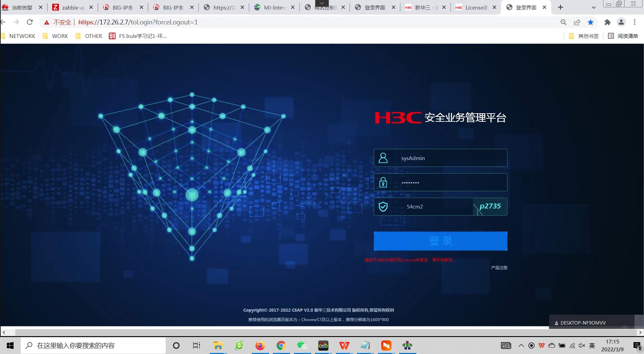Click the user icon beside username field
Viewport: 644px width, 354px height.
[x=383, y=158]
